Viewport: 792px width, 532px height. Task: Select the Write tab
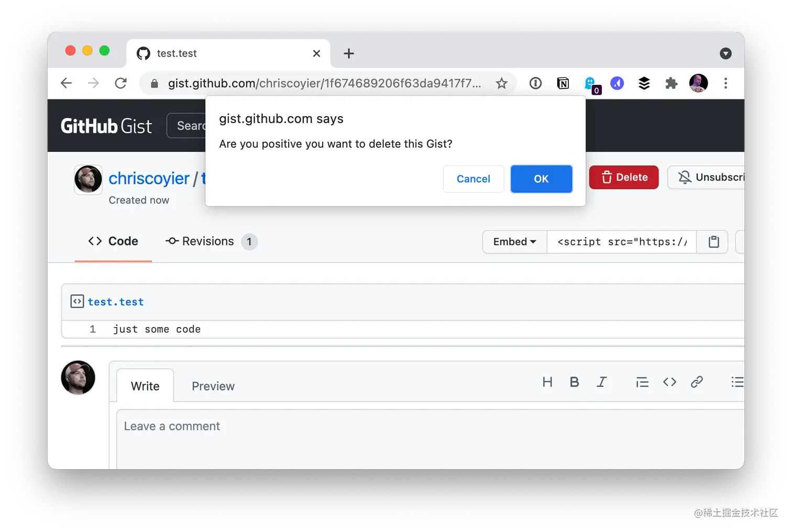click(x=145, y=386)
